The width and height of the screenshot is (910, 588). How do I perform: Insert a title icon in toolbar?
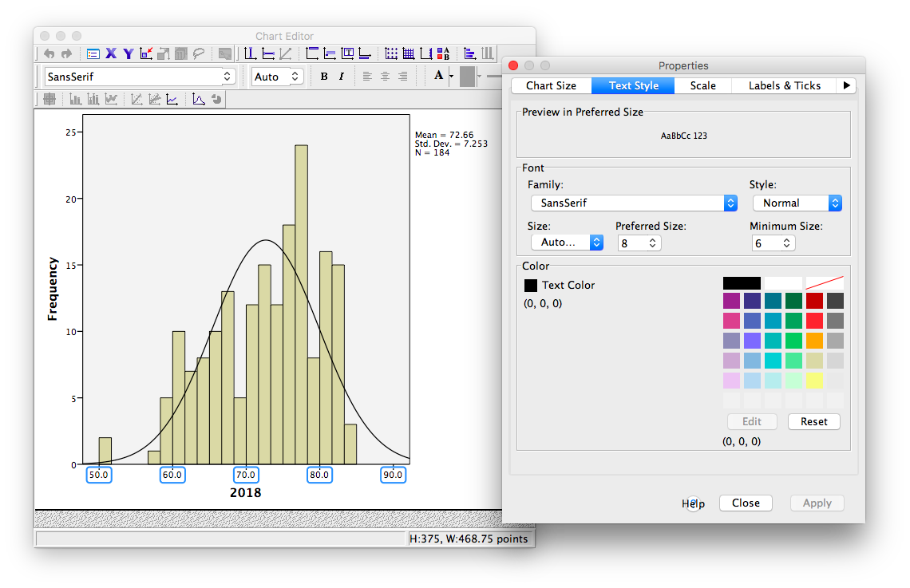(x=312, y=54)
